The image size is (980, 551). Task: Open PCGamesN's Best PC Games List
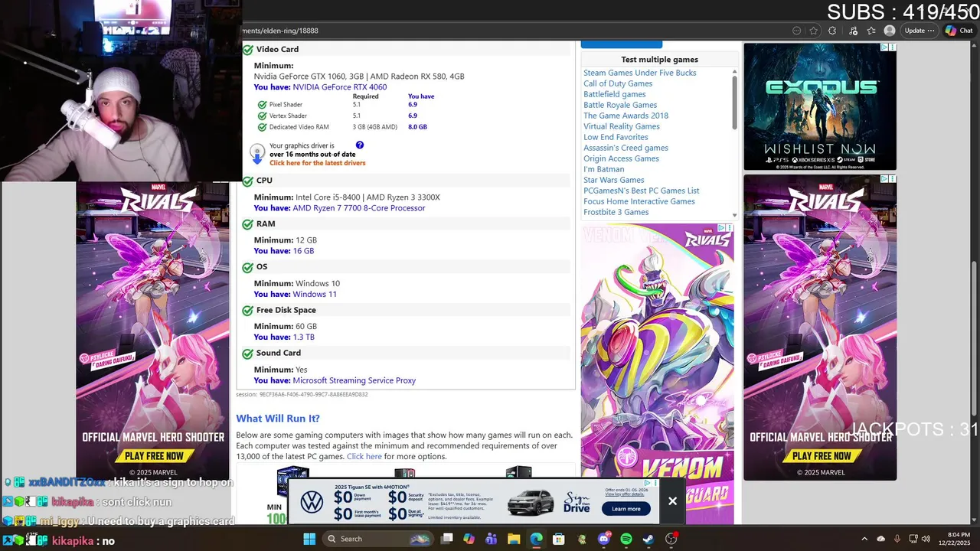tap(642, 191)
